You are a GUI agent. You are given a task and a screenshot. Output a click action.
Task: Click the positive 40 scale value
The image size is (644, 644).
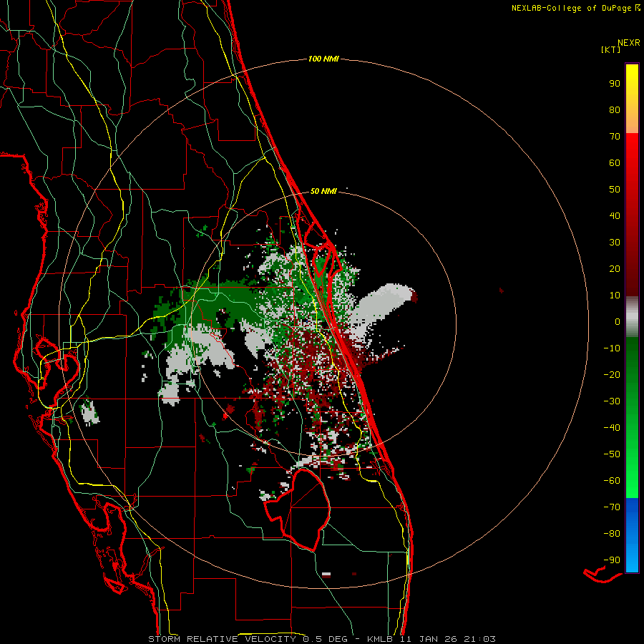pos(615,216)
